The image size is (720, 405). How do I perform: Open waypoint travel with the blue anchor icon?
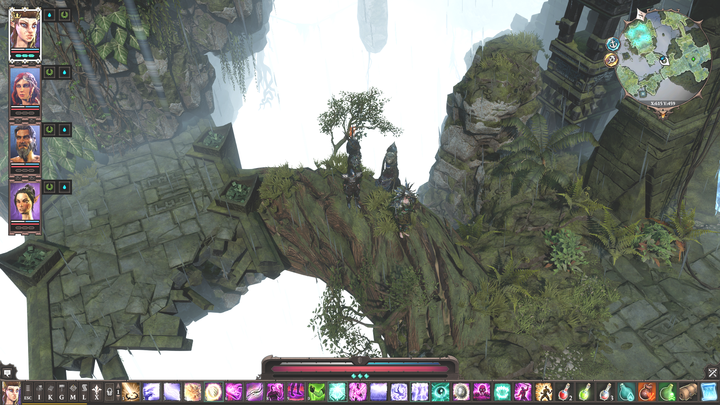click(x=612, y=44)
